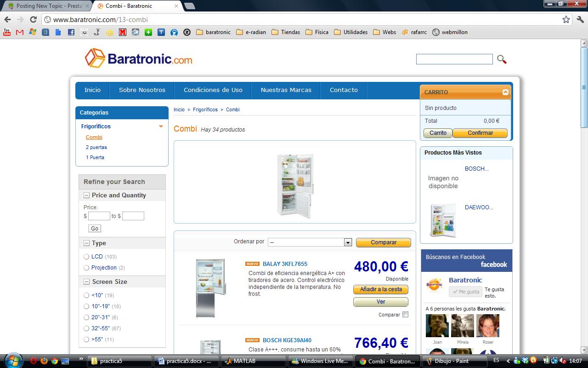The image size is (588, 368).
Task: Select the <10" screen size option
Action: coord(86,295)
